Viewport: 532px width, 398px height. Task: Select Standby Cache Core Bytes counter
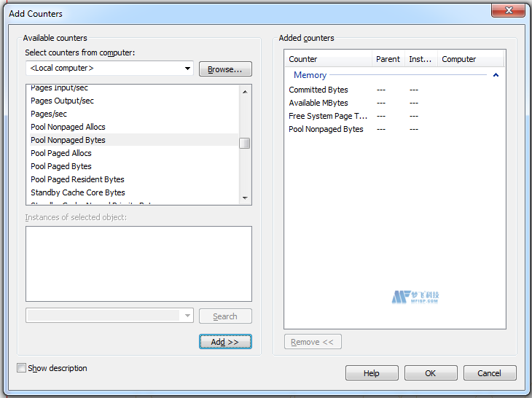[78, 192]
